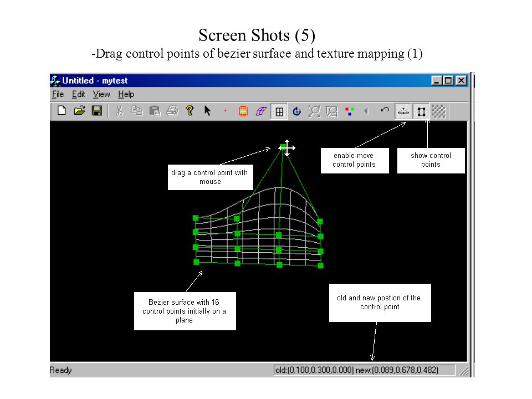
Task: Select the black arrow pointer tool
Action: pos(208,111)
